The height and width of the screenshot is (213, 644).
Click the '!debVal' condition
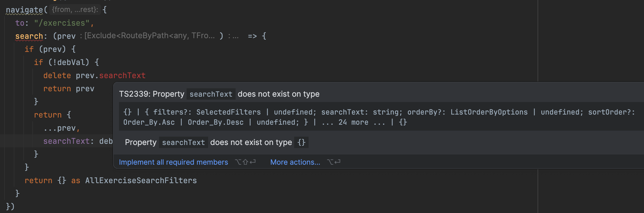coord(69,62)
